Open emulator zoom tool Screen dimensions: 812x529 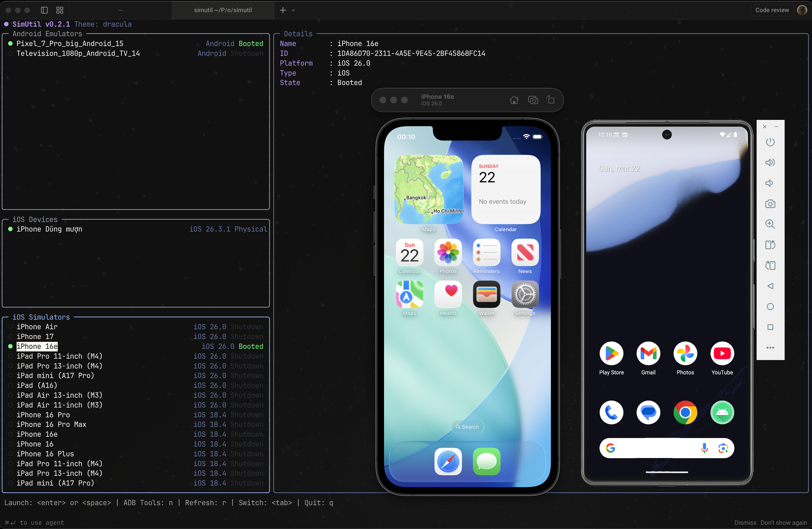[770, 224]
